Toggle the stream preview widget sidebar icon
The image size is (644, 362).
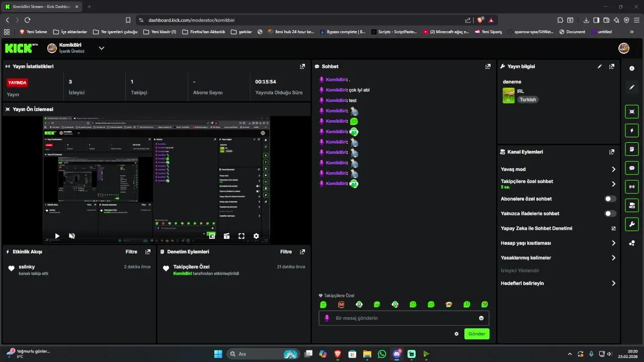632,112
